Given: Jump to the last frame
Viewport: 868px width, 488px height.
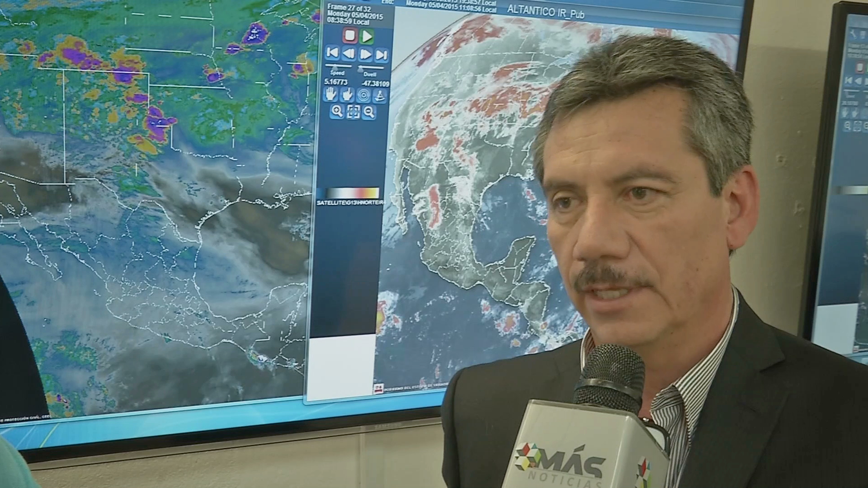Looking at the screenshot, I should [x=381, y=56].
